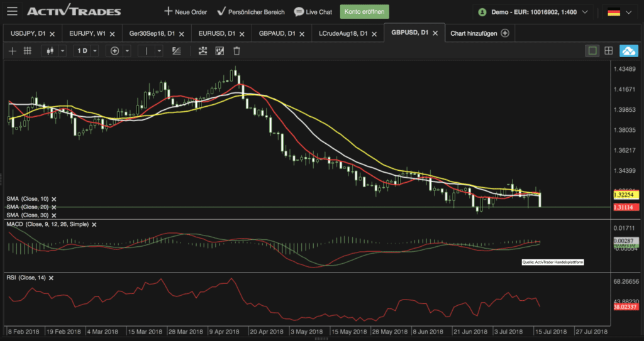Viewport: 644px width, 341px height.
Task: Click the MACD (Close, 9, 12, 26, Simple) label
Action: coord(48,224)
